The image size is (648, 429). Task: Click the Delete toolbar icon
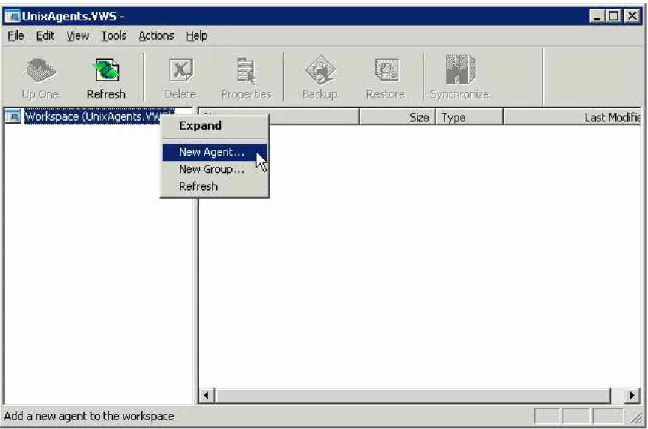(180, 78)
